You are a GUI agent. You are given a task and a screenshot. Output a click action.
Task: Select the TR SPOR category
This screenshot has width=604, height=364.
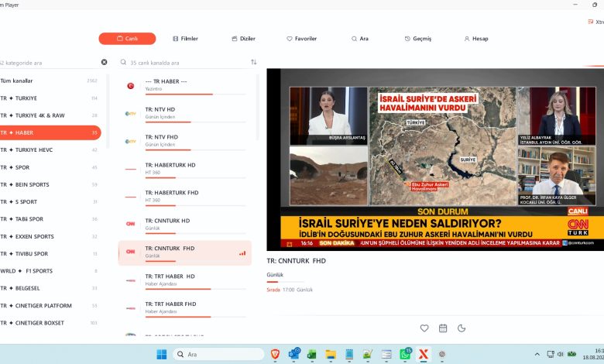(x=50, y=167)
